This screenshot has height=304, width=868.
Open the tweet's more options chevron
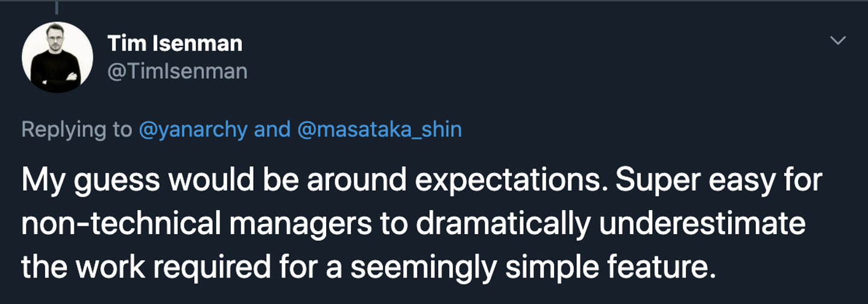point(838,41)
